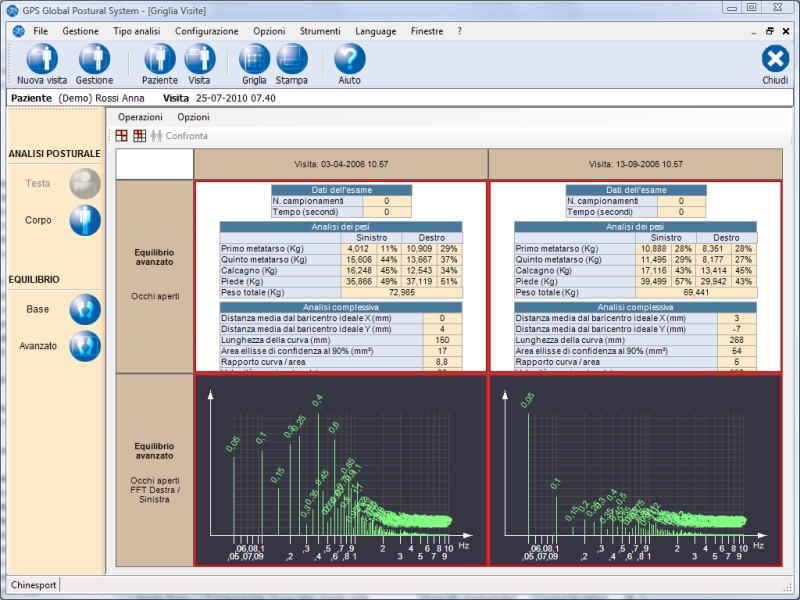Open the Tipo analisi menu
800x600 pixels.
click(x=136, y=31)
